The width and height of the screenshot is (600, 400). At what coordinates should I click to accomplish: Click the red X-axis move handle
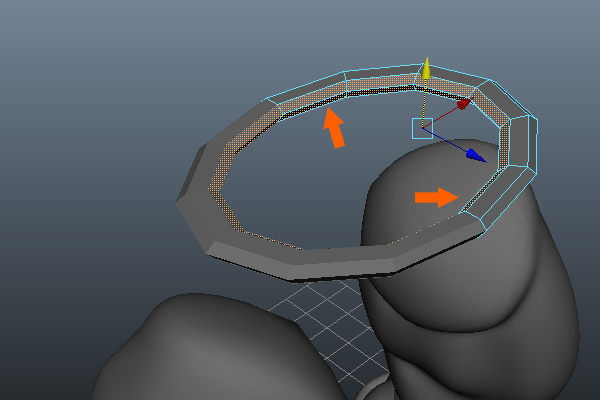click(464, 103)
